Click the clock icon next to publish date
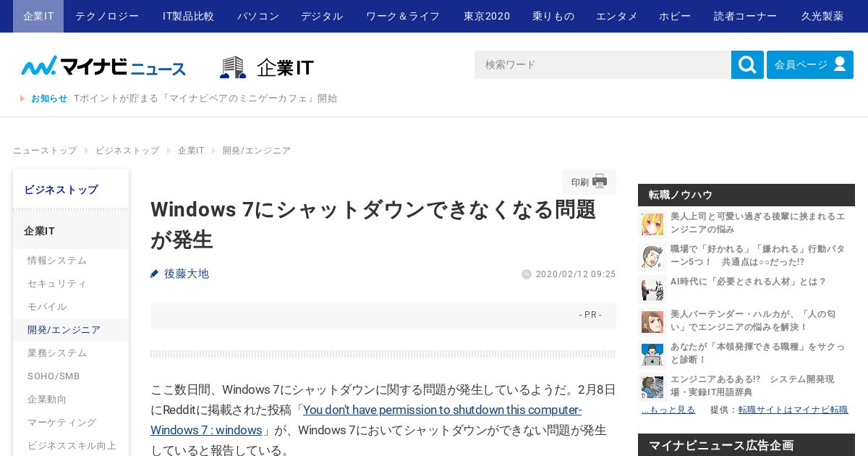The image size is (868, 456). (527, 274)
